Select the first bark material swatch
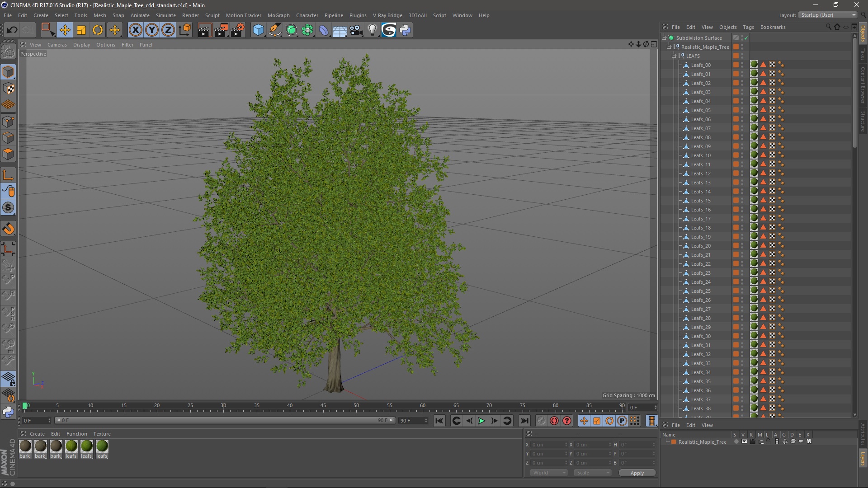This screenshot has width=868, height=488. pyautogui.click(x=25, y=446)
